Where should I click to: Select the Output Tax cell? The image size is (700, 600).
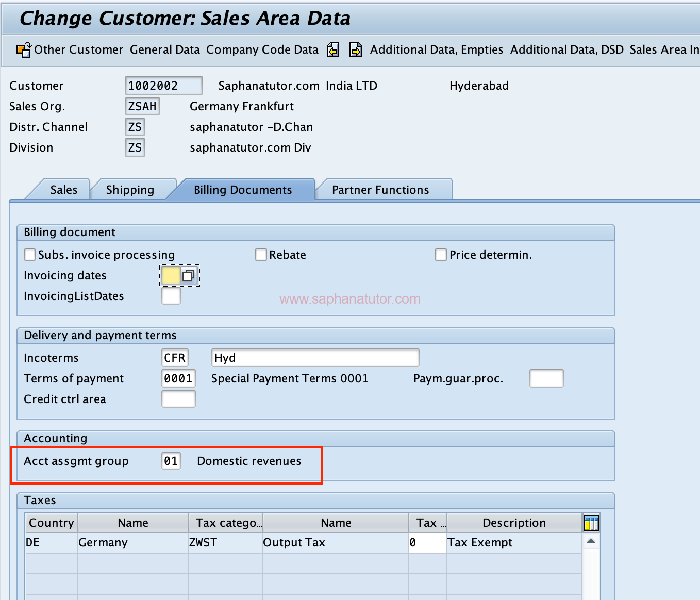(336, 543)
